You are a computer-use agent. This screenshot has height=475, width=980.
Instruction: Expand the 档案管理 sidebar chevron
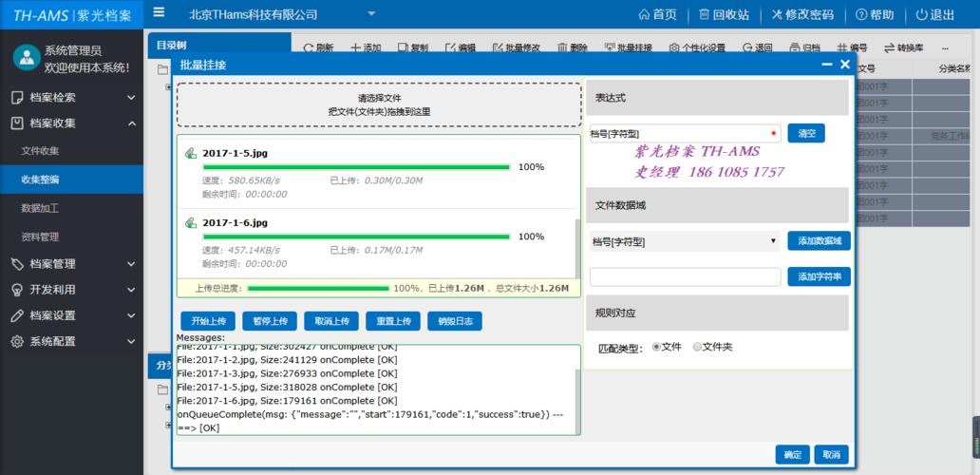pos(131,264)
